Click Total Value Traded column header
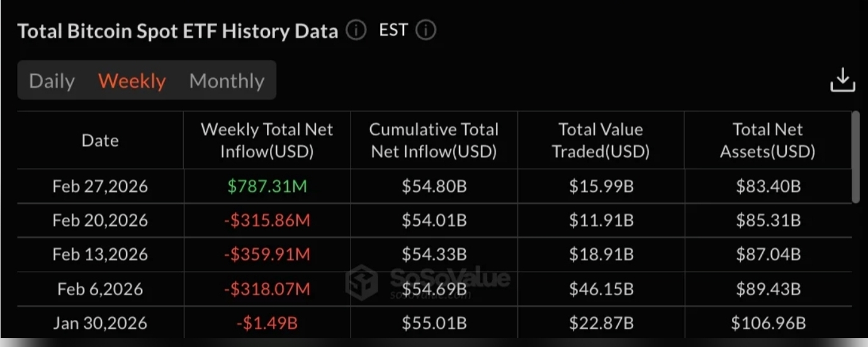Image resolution: width=868 pixels, height=347 pixels. tap(600, 140)
